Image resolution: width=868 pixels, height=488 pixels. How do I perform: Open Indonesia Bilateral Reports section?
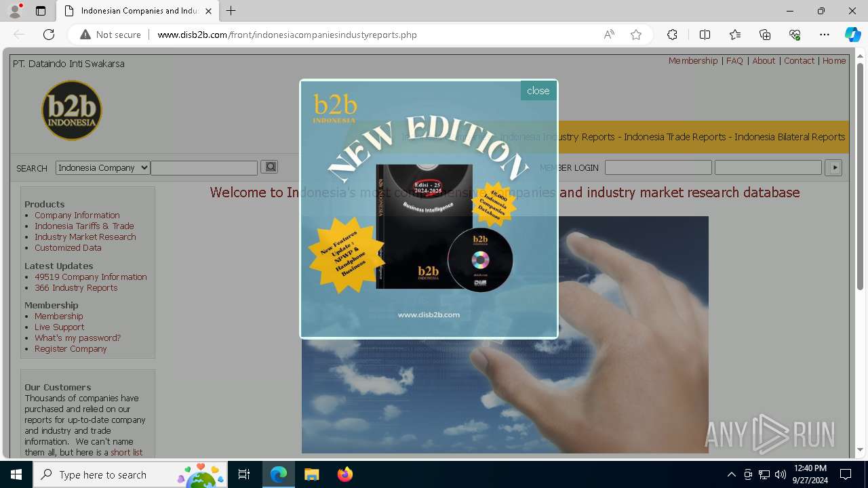(789, 137)
